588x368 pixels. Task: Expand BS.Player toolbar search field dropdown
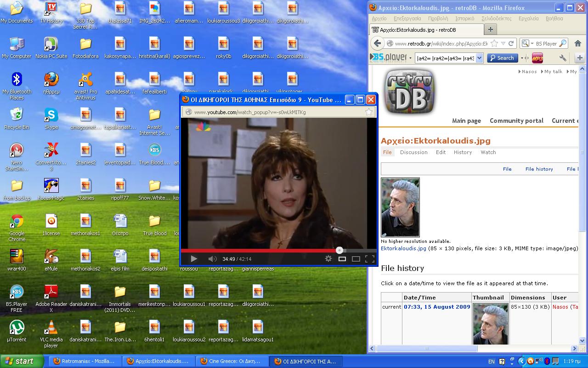(479, 58)
